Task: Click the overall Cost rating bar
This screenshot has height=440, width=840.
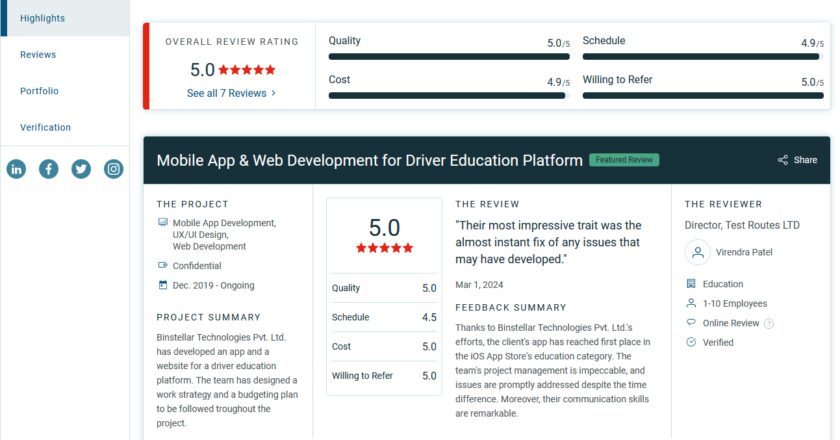Action: [x=447, y=95]
